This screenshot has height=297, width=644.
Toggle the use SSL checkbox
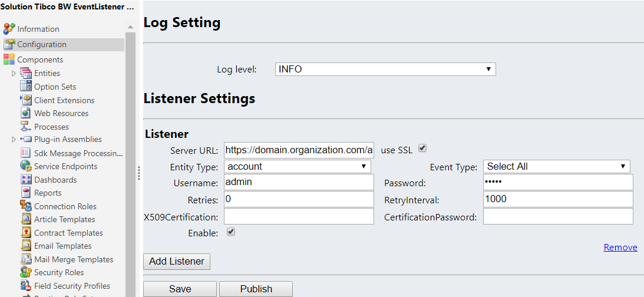(x=422, y=148)
